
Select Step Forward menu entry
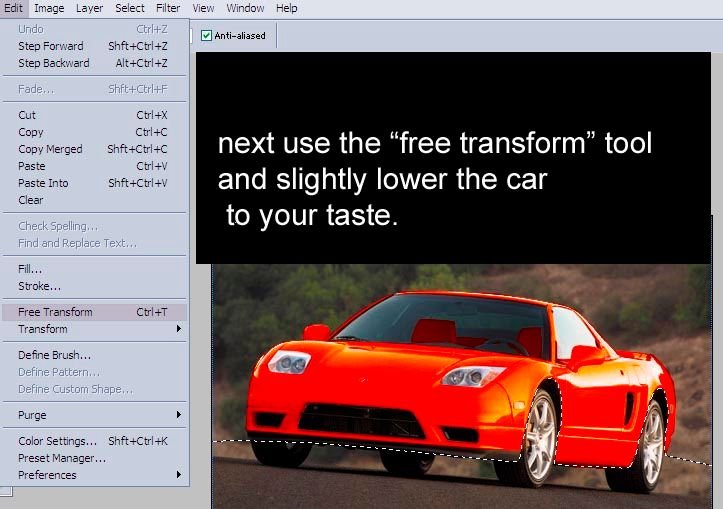(x=95, y=46)
